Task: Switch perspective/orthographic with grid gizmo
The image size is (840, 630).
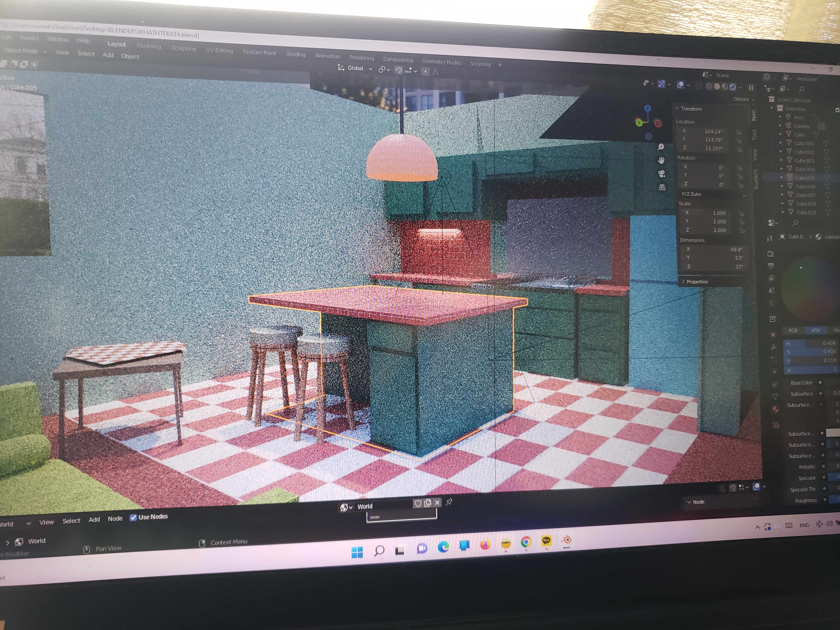Action: (662, 187)
